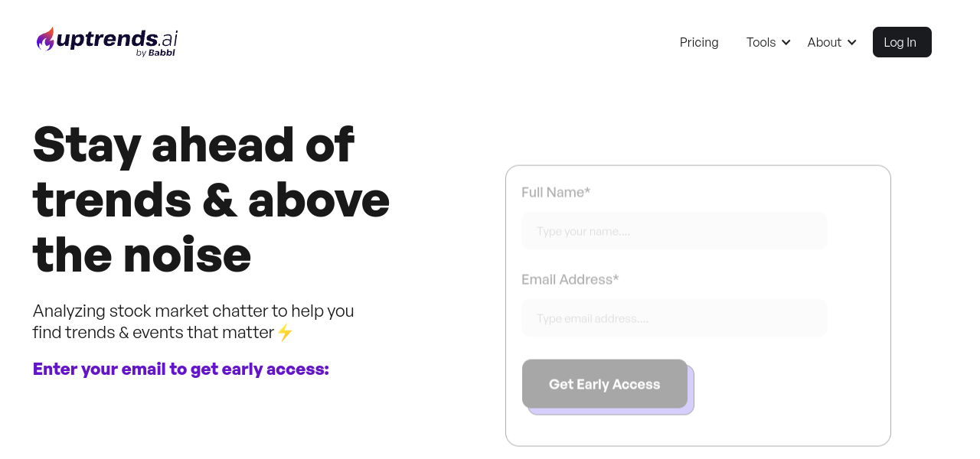The width and height of the screenshot is (980, 459).
Task: Submit with Get Early Access button
Action: (x=604, y=384)
